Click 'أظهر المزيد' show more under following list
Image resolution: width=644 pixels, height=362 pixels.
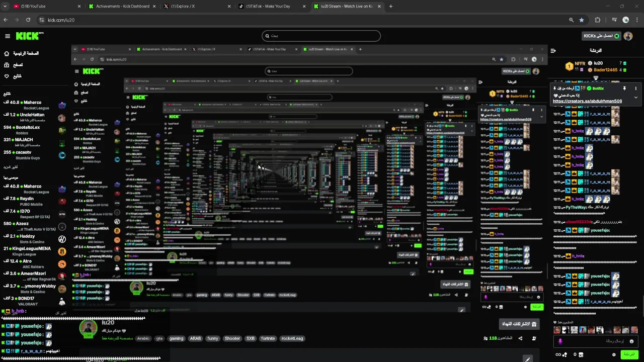coord(10,166)
